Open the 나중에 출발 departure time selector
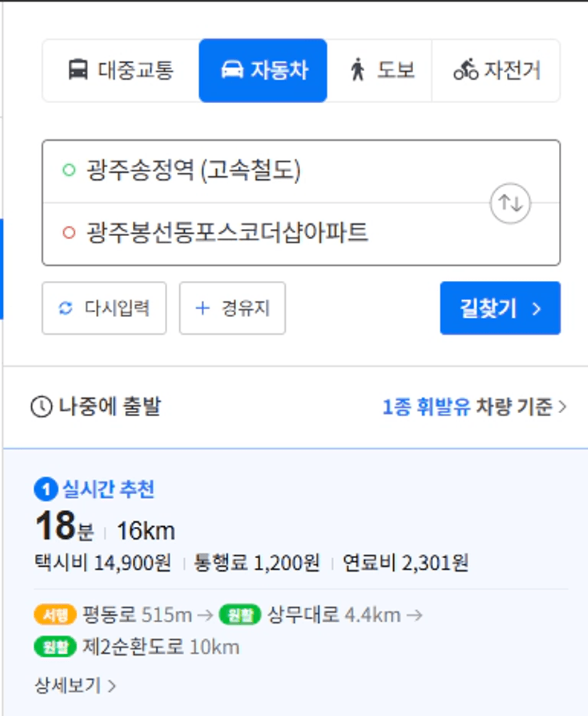 pyautogui.click(x=96, y=407)
